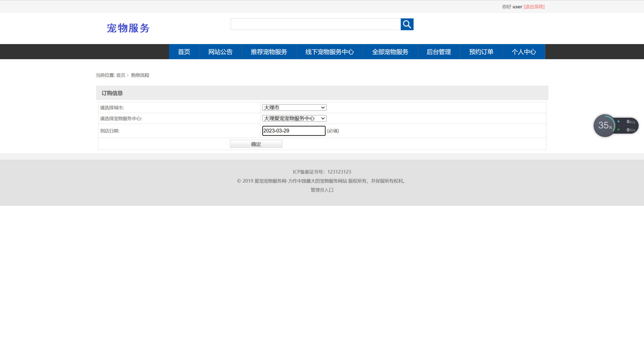
Task: Click the search magnifier icon
Action: 407,24
